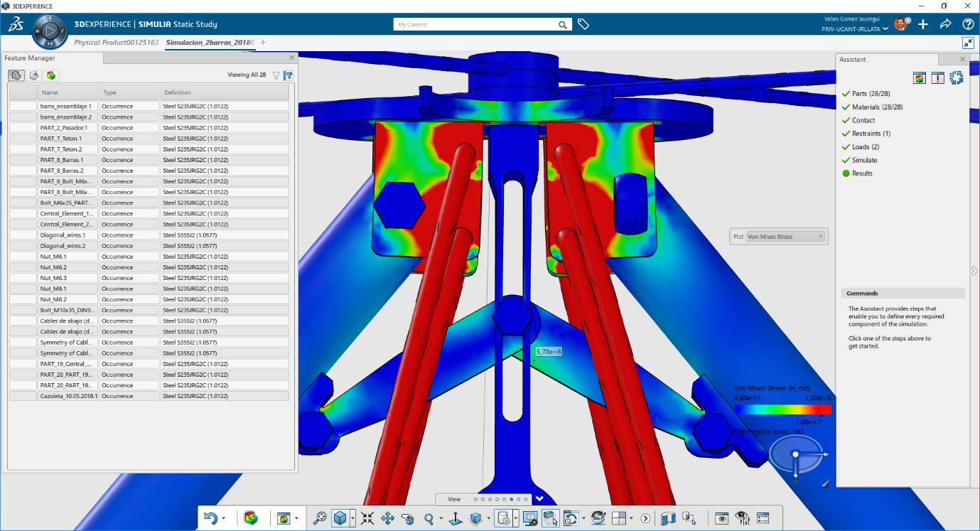
Task: Open the Undo dropdown arrow
Action: click(224, 519)
